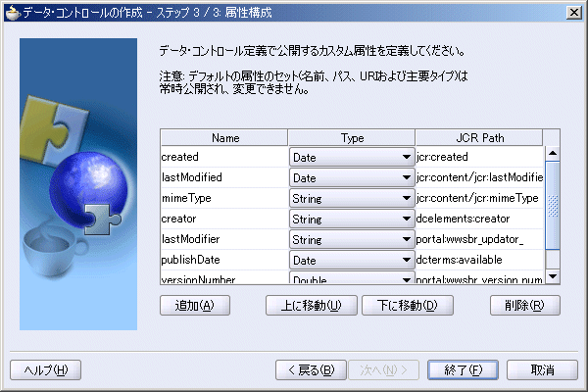Select the 'lastModified' name cell
This screenshot has height=392, width=588.
click(224, 177)
